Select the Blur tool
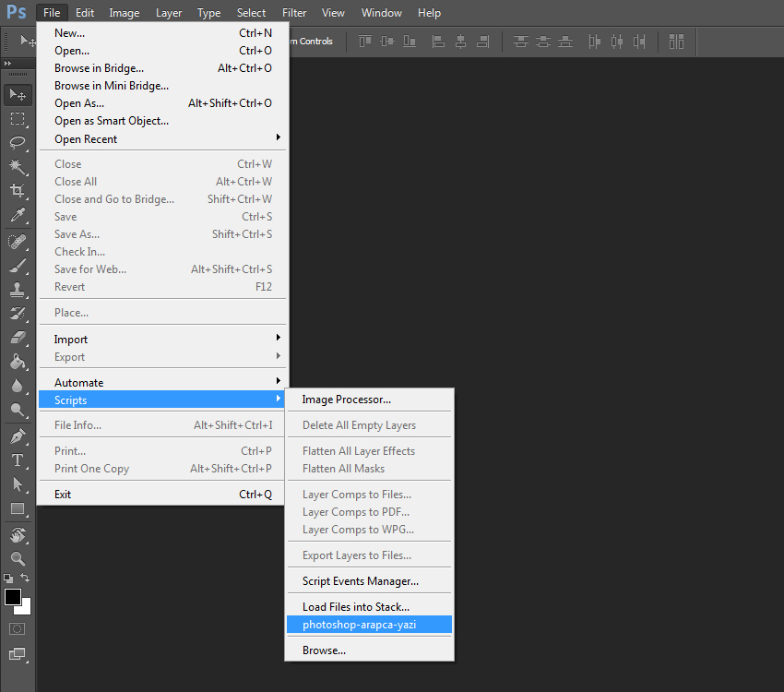784x692 pixels. point(18,386)
